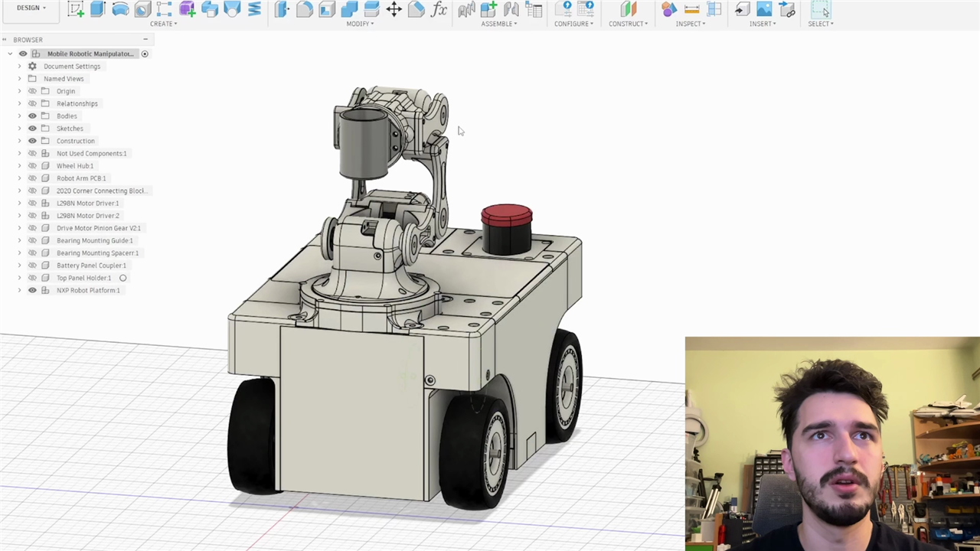The width and height of the screenshot is (980, 551).
Task: Open the CONFIGURE dropdown menu
Action: pyautogui.click(x=573, y=24)
